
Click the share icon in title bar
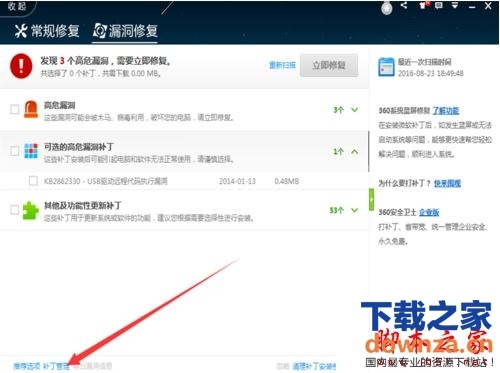coord(404,5)
